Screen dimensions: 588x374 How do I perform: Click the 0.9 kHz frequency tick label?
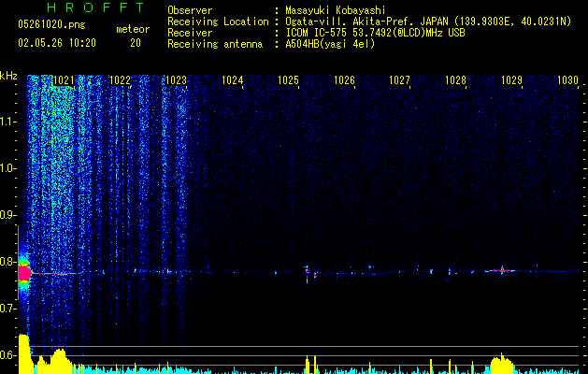[7, 215]
